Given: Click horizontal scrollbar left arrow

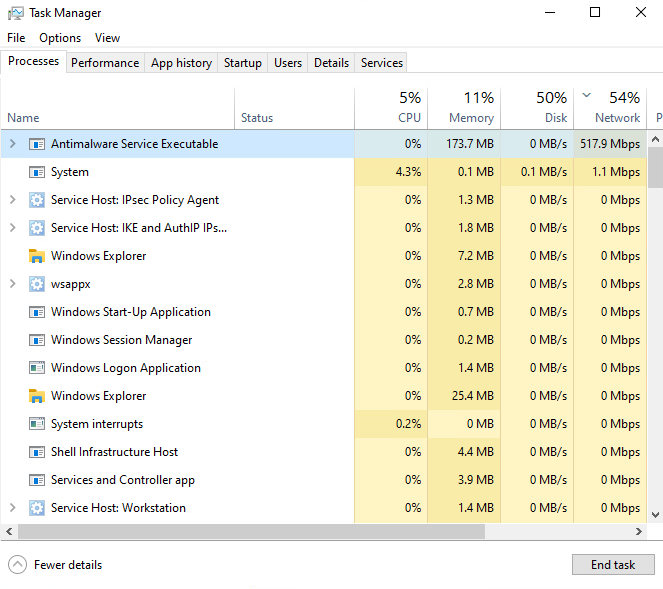Looking at the screenshot, I should click(9, 531).
